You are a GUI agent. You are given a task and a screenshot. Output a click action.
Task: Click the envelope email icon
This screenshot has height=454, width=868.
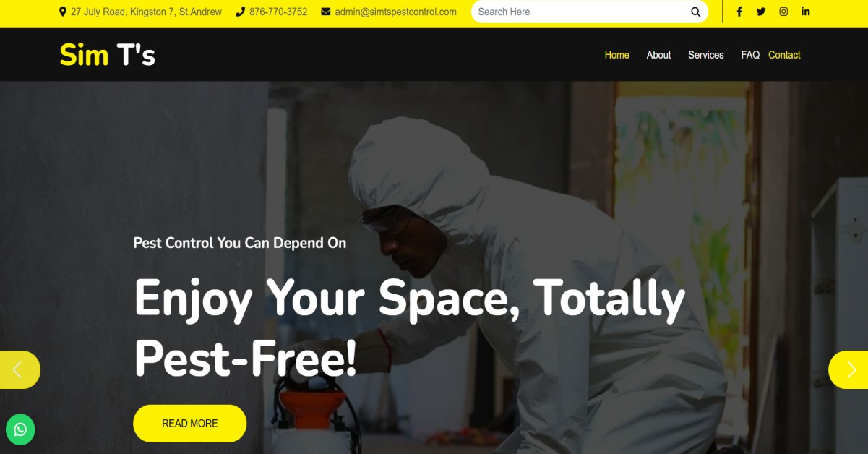tap(325, 12)
